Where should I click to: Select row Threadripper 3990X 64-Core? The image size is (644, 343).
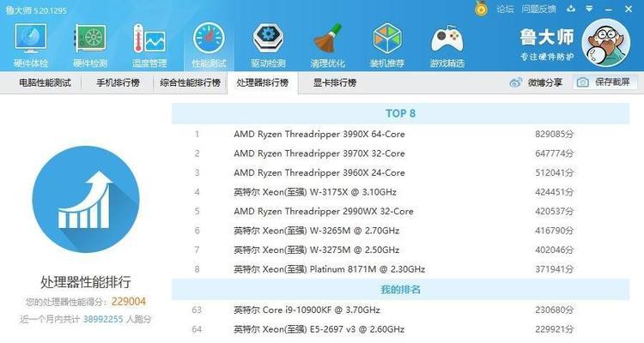pos(400,134)
